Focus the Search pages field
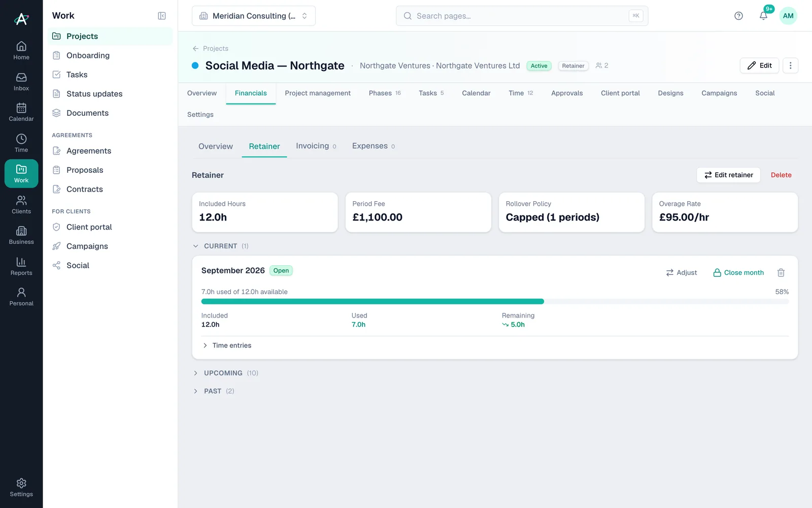 click(522, 16)
